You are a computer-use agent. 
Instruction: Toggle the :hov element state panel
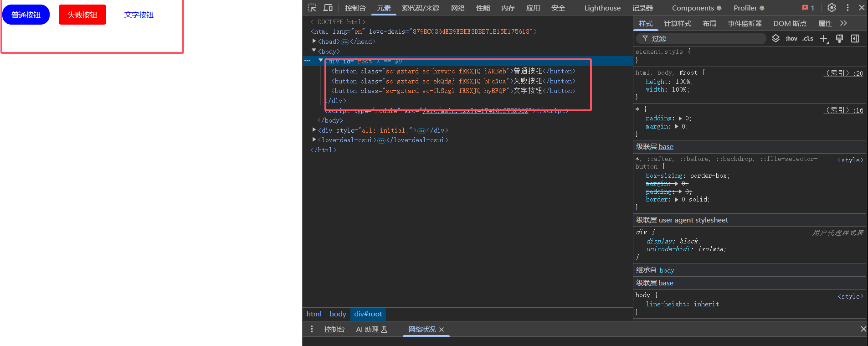(791, 39)
